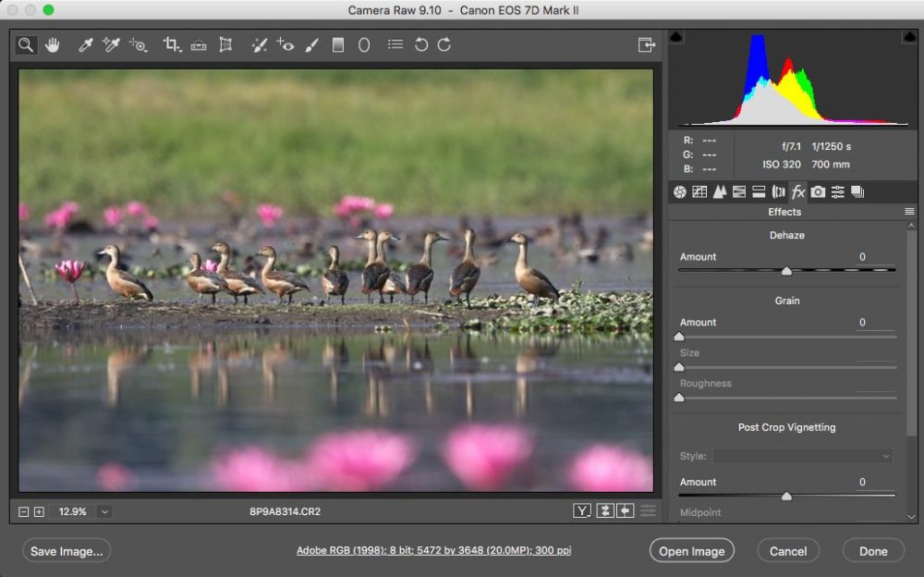Toggle shadow clipping warning on histogram
924x577 pixels.
point(677,35)
